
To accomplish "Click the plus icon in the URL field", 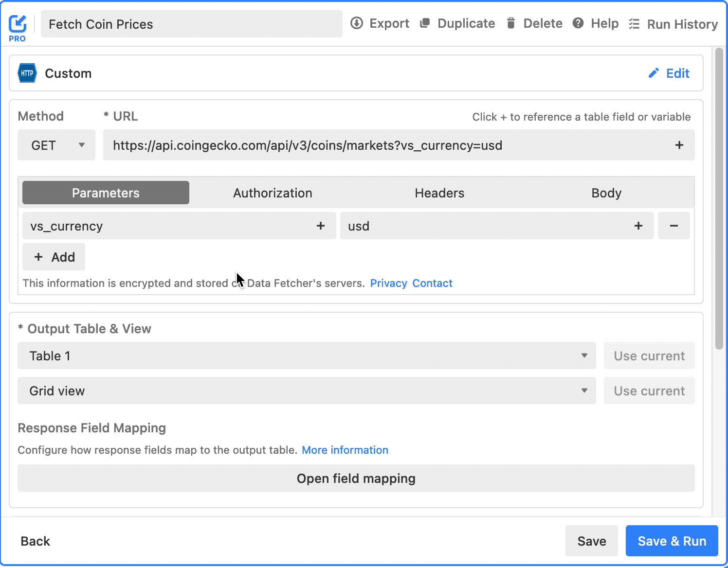I will pyautogui.click(x=679, y=145).
